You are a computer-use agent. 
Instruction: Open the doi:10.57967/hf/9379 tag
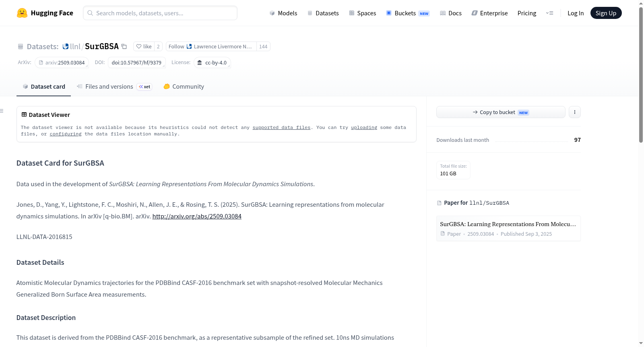click(x=136, y=62)
